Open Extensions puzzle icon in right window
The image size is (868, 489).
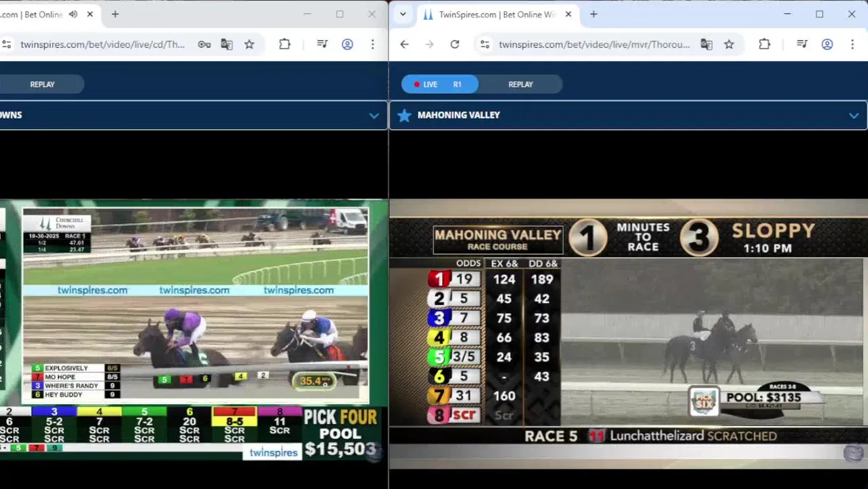point(764,44)
